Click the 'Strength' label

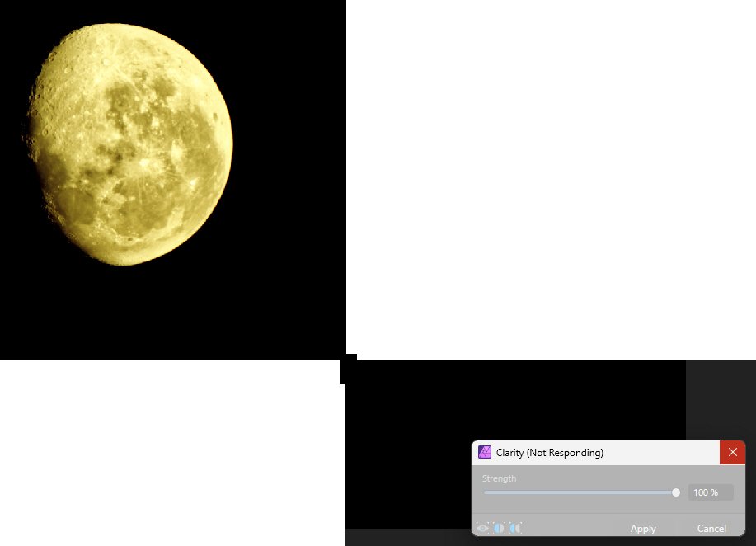[x=499, y=478]
